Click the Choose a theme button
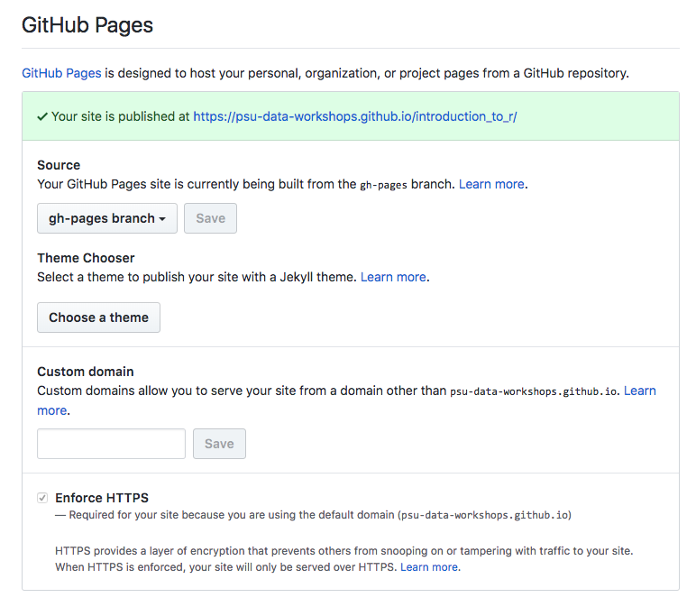 click(98, 317)
